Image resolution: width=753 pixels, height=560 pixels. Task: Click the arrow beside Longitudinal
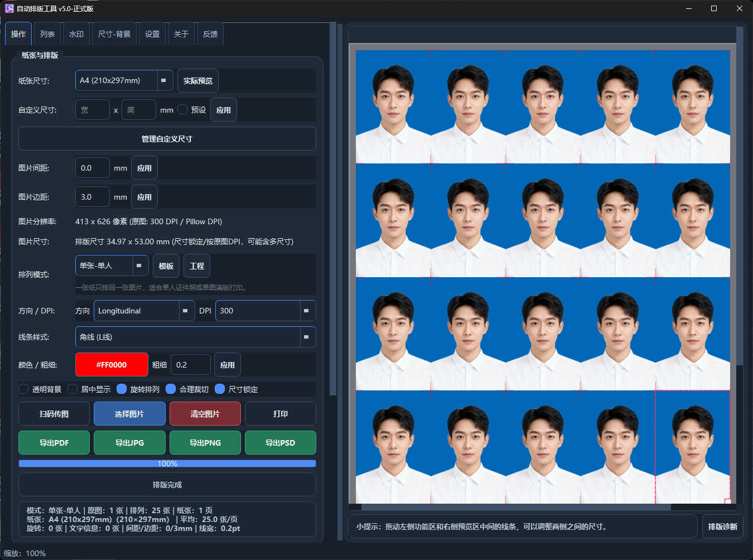(x=185, y=311)
